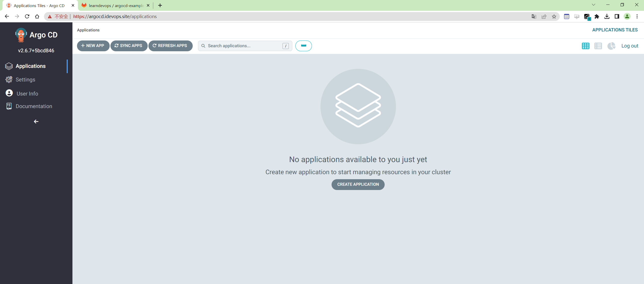644x284 pixels.
Task: Click the SYNC APPS button
Action: [129, 46]
